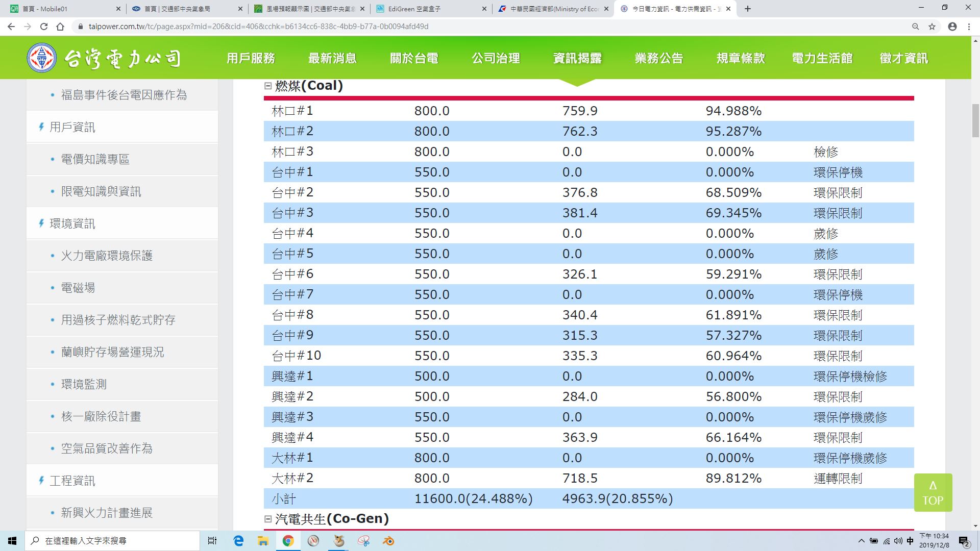Show hidden tray icons chevron

(x=862, y=541)
